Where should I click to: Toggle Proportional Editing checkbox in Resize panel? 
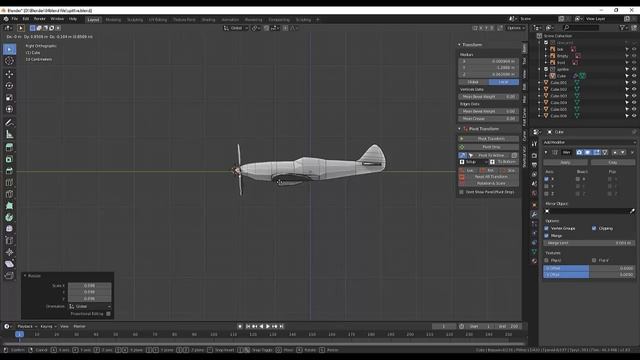108,314
